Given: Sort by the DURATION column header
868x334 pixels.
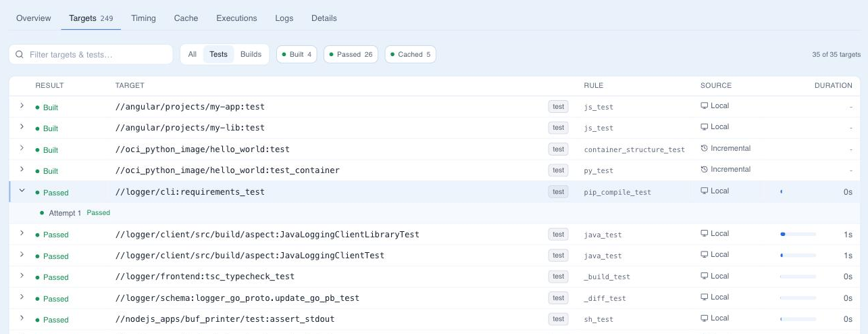Looking at the screenshot, I should [833, 86].
